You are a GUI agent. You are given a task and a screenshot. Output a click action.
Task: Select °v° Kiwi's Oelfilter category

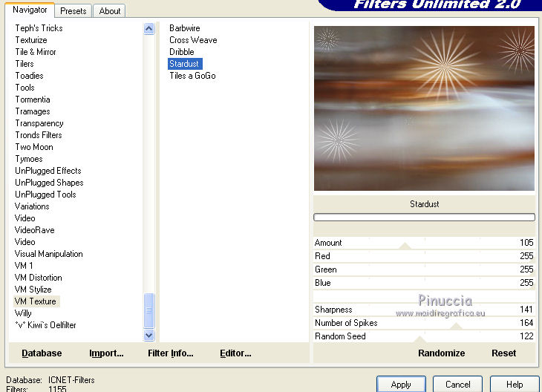45,325
